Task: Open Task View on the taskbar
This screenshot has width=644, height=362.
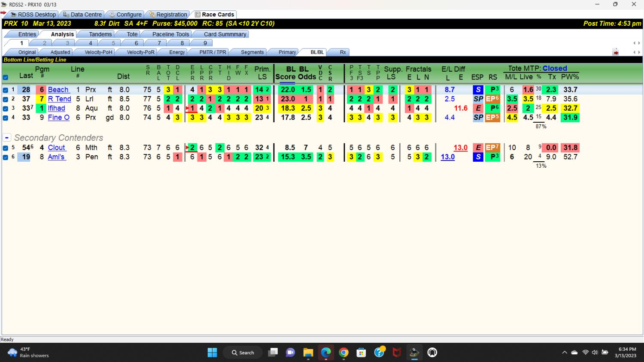Action: pyautogui.click(x=273, y=353)
